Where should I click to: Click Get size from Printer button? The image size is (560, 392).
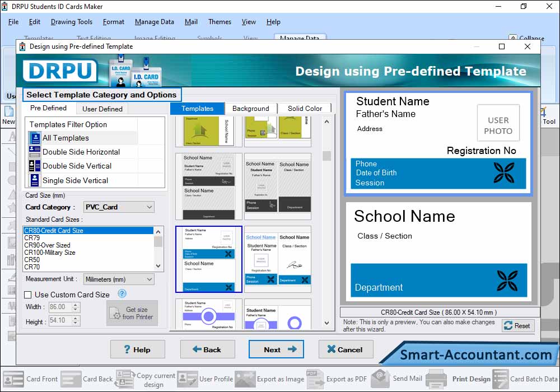point(132,313)
